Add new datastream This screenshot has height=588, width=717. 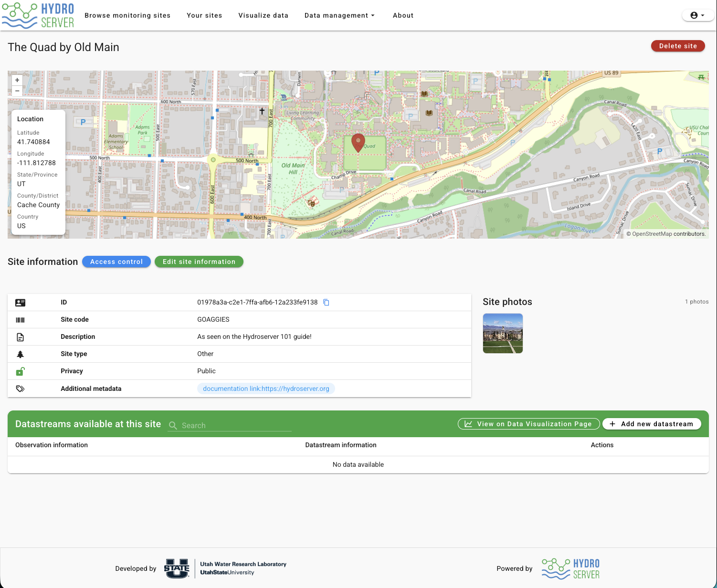click(652, 424)
